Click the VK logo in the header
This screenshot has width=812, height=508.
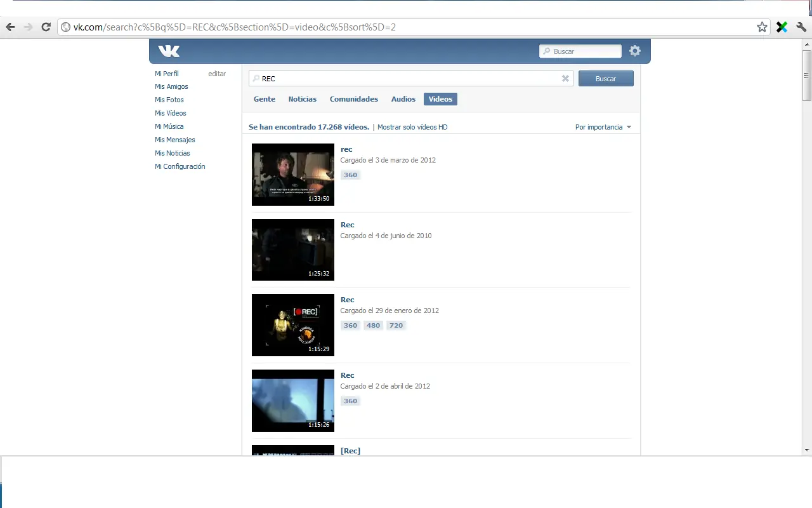(x=169, y=51)
